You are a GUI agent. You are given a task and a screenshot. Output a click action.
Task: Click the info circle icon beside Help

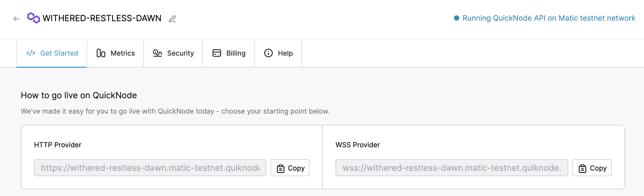[x=268, y=53]
